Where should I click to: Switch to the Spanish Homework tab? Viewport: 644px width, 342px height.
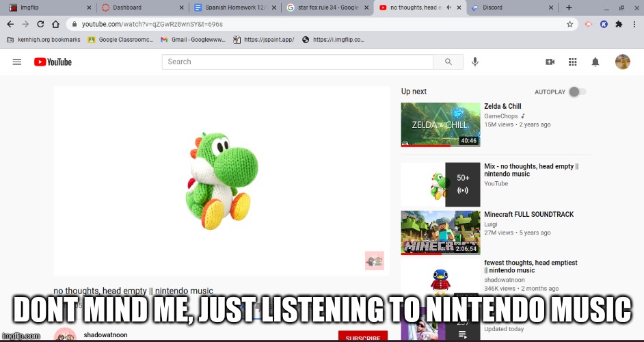(234, 8)
